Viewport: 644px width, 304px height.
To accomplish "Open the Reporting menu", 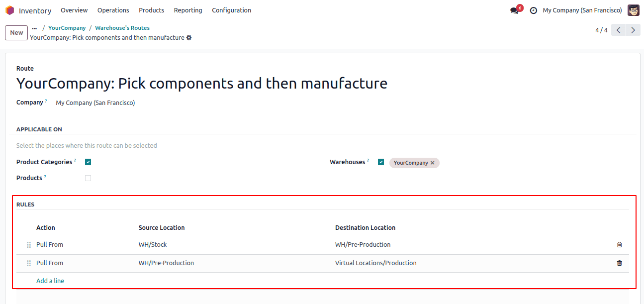I will click(x=188, y=10).
